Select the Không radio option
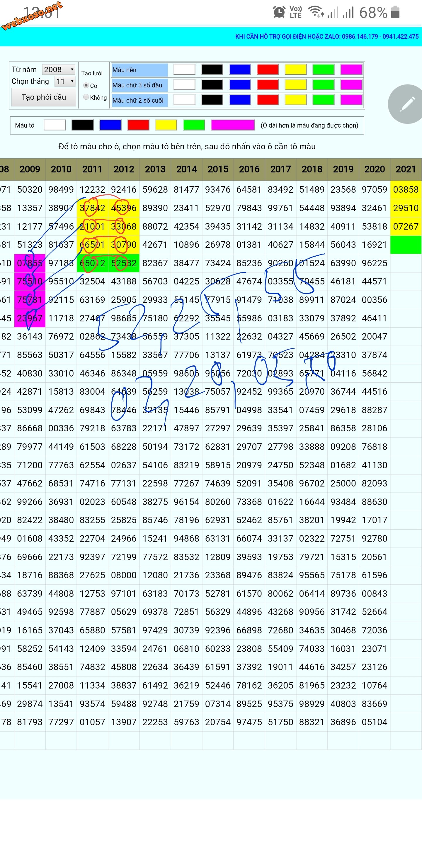 86,97
